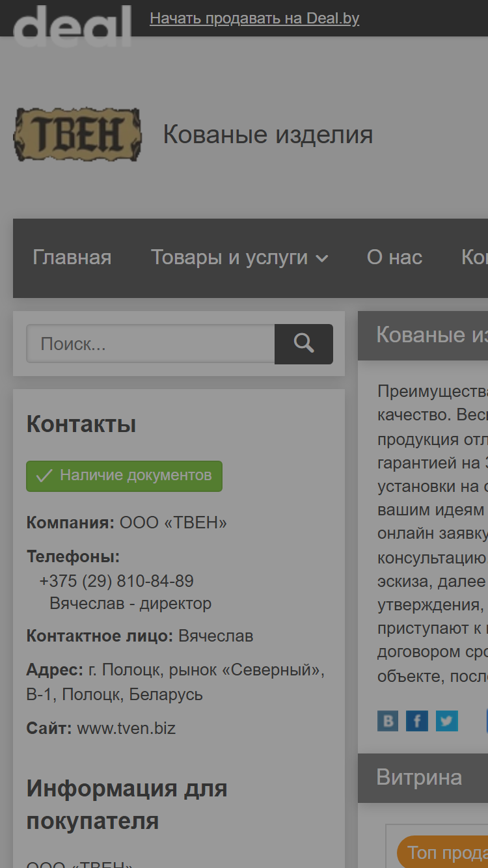The image size is (488, 868).
Task: Click the Контакты heading
Action: pos(81,424)
